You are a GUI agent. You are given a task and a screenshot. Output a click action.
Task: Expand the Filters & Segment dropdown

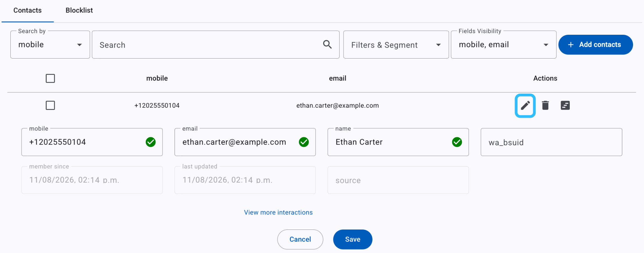(x=396, y=44)
